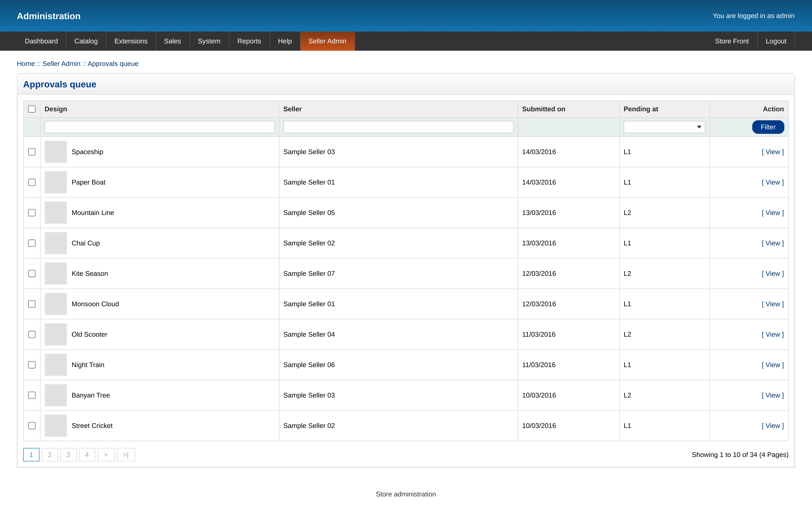Select the Monsoon Cloud row checkbox
The width and height of the screenshot is (812, 515).
[32, 304]
